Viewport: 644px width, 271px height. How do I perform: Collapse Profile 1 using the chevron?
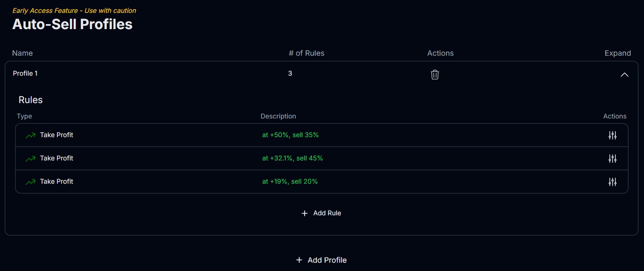[624, 75]
